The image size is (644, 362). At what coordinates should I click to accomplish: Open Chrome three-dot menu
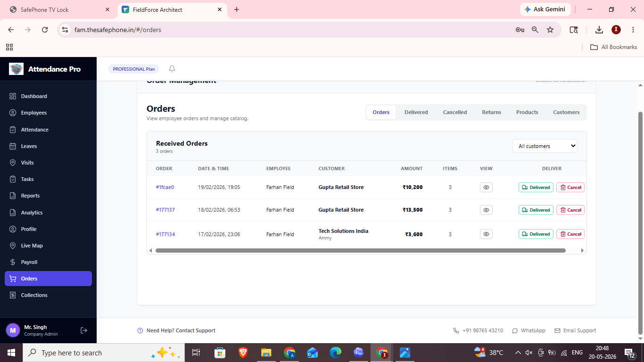coord(632,30)
